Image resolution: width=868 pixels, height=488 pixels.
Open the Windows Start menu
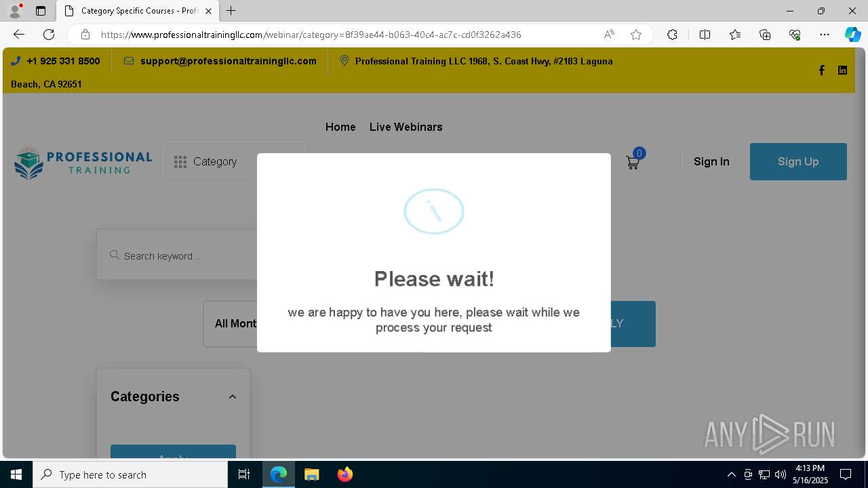point(16,474)
